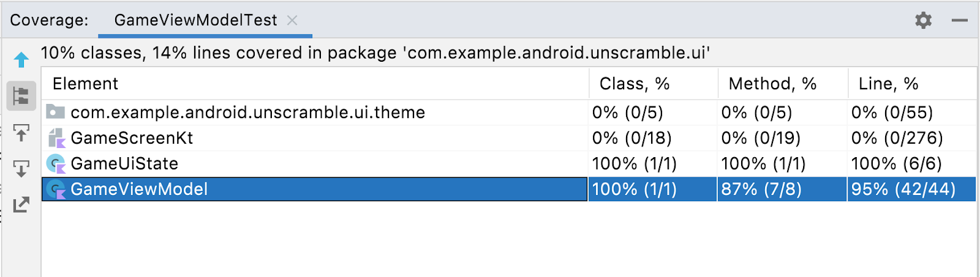Viewport: 980px width, 277px height.
Task: Sort by the Element column header
Action: (86, 84)
